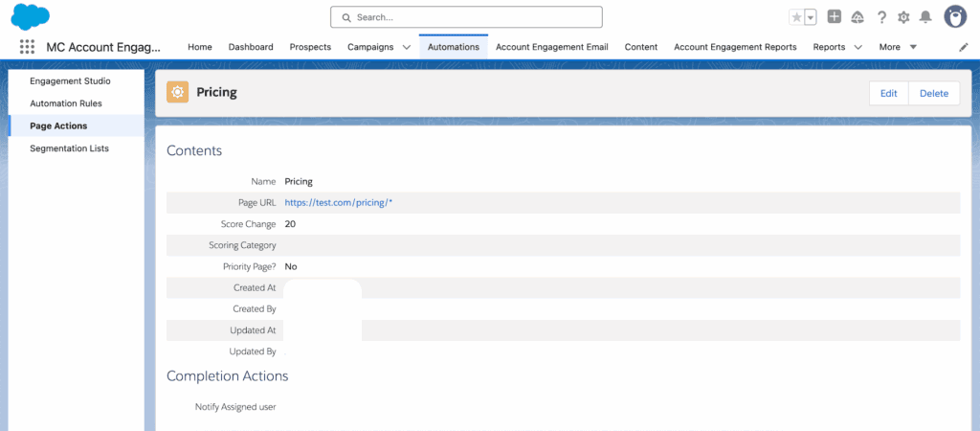This screenshot has width=980, height=431.
Task: Open Automation Rules in the sidebar
Action: 66,103
